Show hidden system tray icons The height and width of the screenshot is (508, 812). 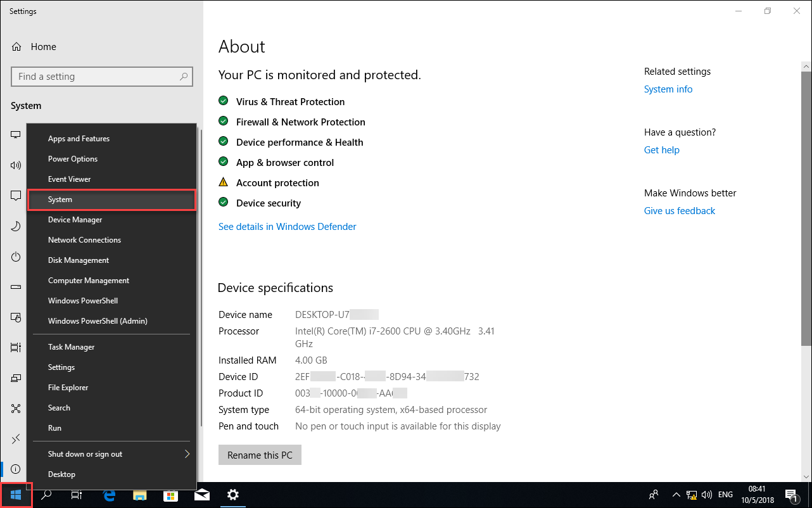[x=676, y=495]
